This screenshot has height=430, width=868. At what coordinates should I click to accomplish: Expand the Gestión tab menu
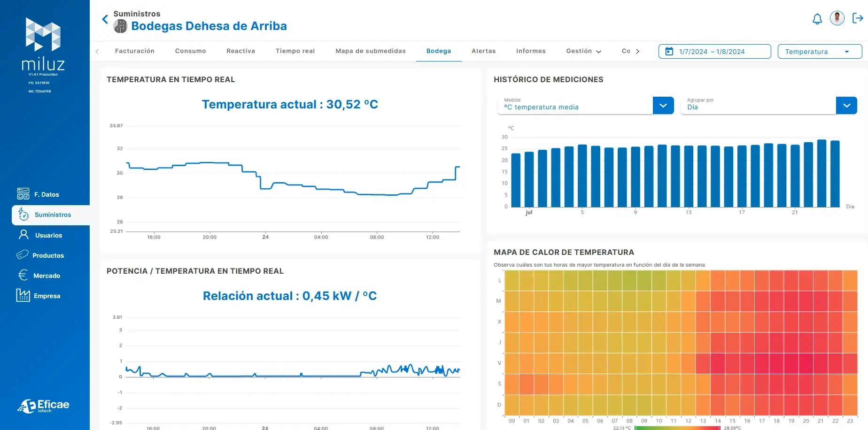pos(583,51)
